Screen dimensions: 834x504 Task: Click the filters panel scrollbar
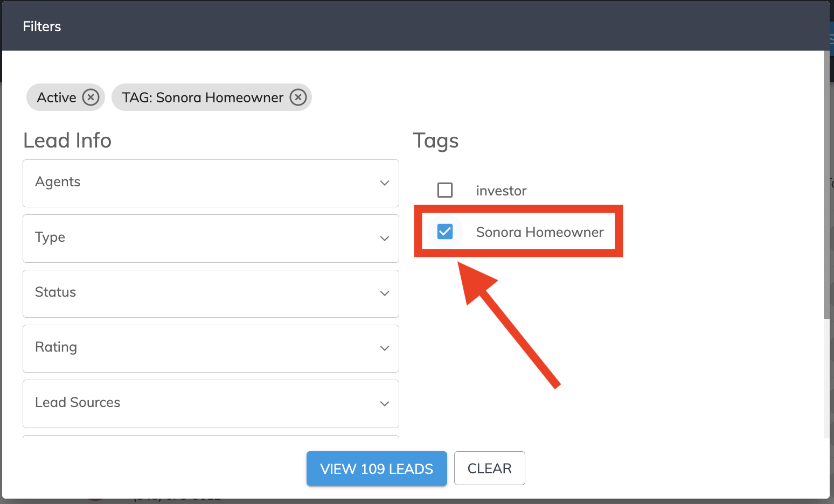click(826, 184)
